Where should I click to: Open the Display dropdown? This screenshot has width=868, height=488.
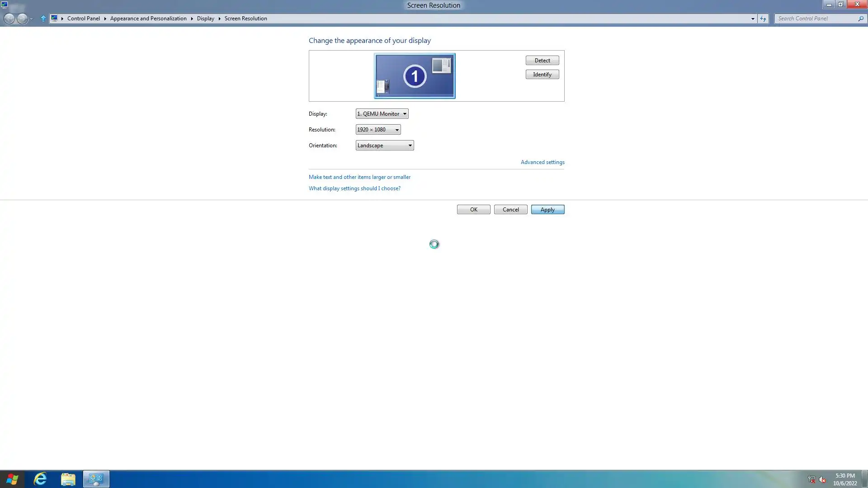(382, 114)
